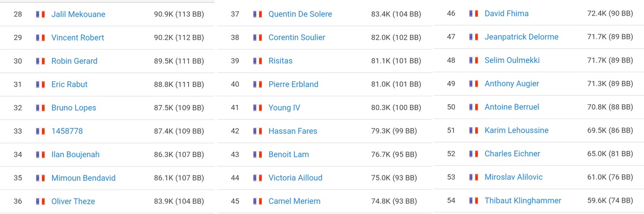Click the flag next to player 1458778
644x214 pixels.
click(x=40, y=131)
